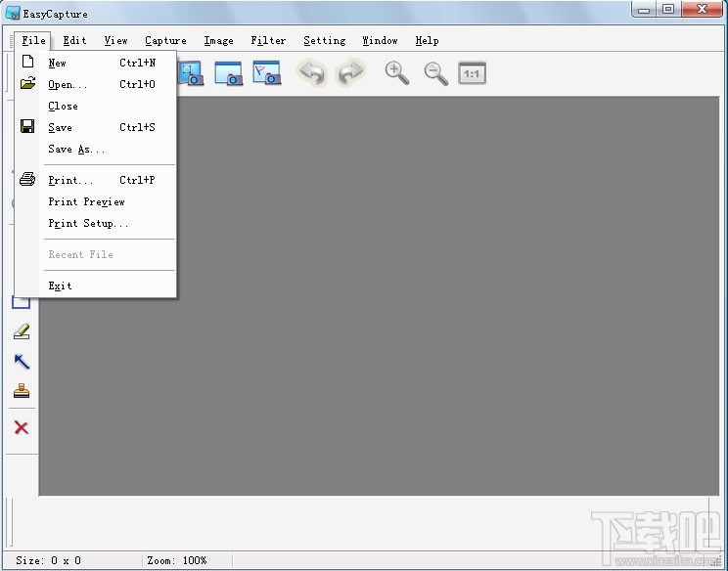728x571 pixels.
Task: Click the 1:1 actual size icon
Action: pos(472,73)
